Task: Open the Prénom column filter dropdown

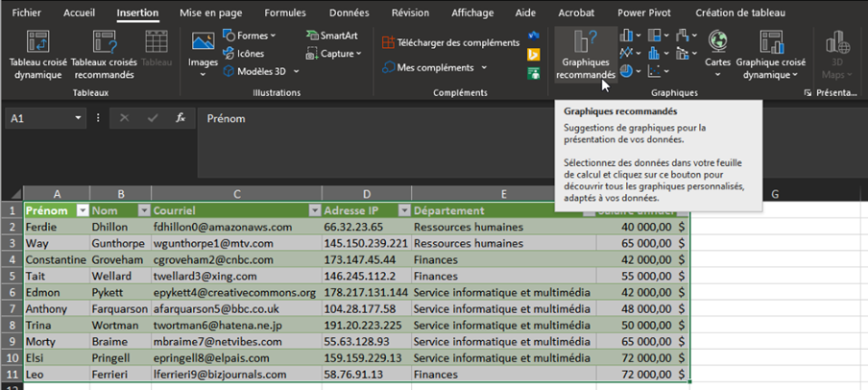Action: tap(83, 210)
